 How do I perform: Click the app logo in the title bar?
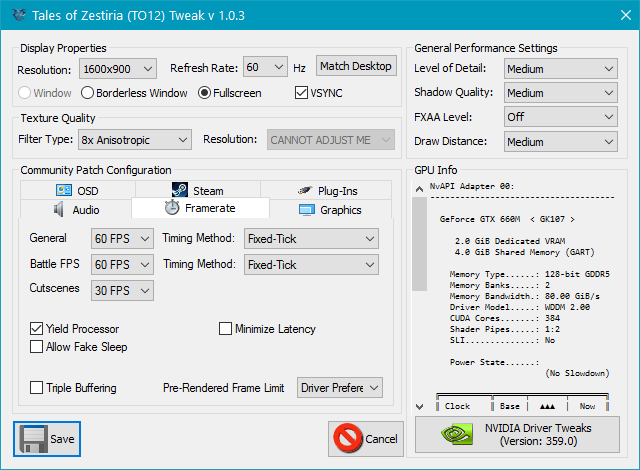tap(19, 15)
